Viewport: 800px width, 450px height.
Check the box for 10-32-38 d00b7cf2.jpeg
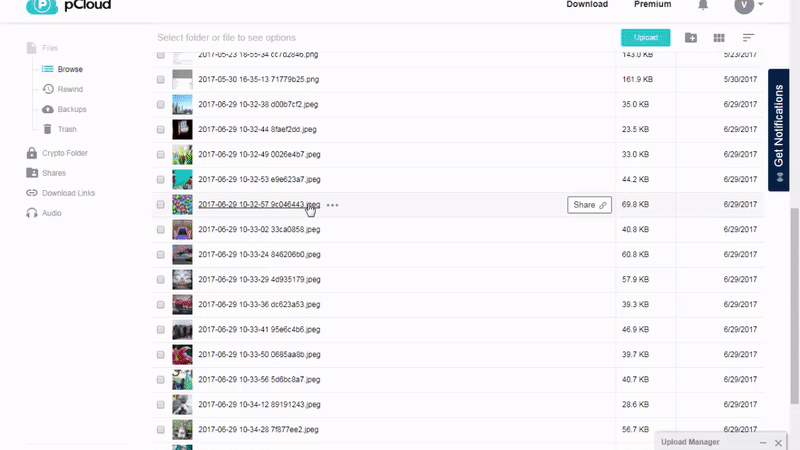click(161, 105)
